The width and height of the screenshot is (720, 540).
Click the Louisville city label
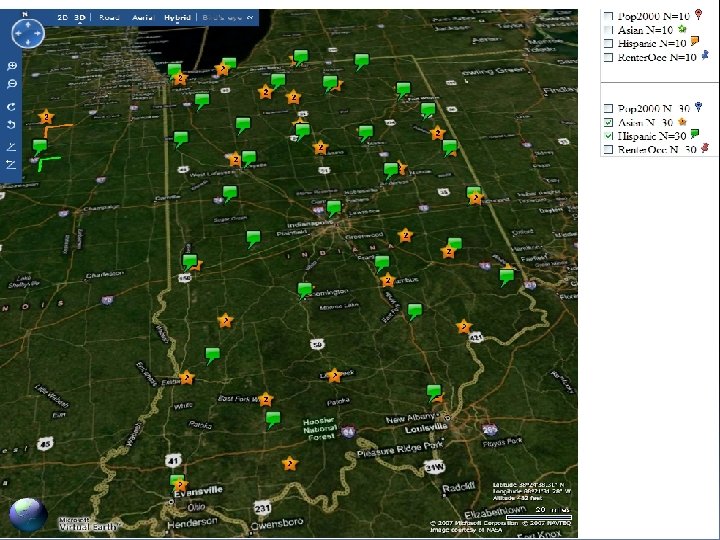pos(426,428)
